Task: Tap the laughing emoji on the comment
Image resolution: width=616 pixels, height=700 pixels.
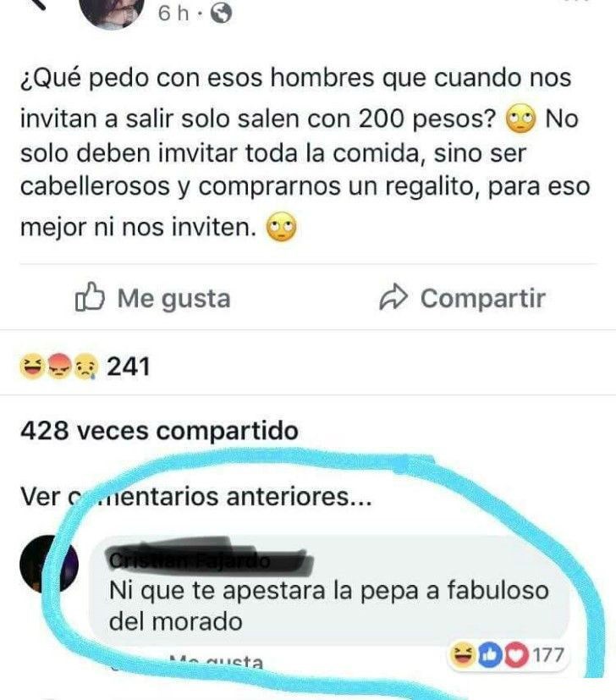Action: click(x=463, y=655)
